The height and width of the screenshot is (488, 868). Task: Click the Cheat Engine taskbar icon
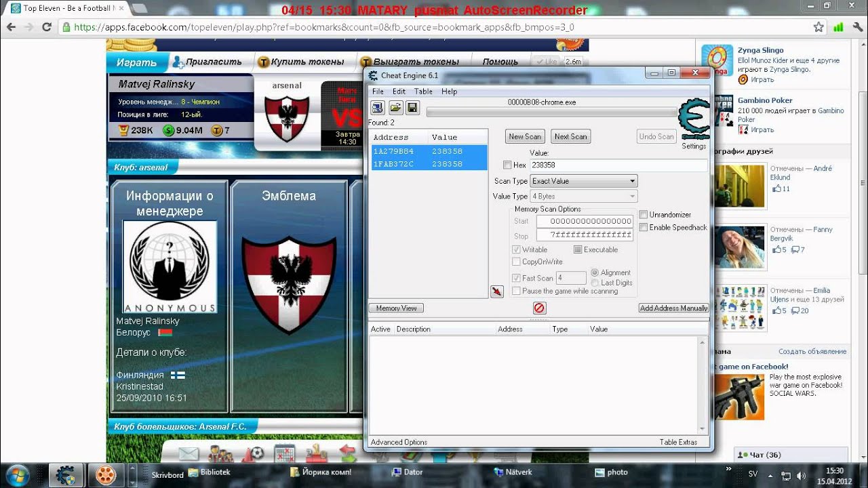point(66,474)
